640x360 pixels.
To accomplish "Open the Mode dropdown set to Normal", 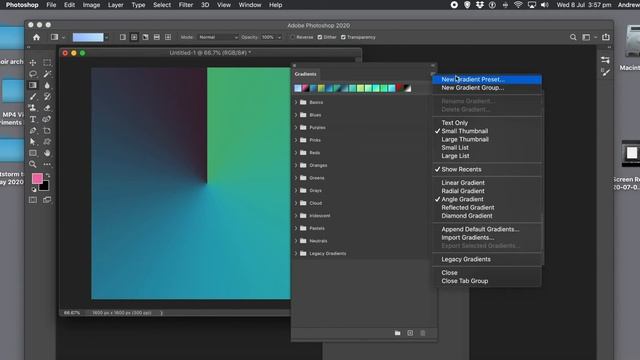I will (218, 37).
